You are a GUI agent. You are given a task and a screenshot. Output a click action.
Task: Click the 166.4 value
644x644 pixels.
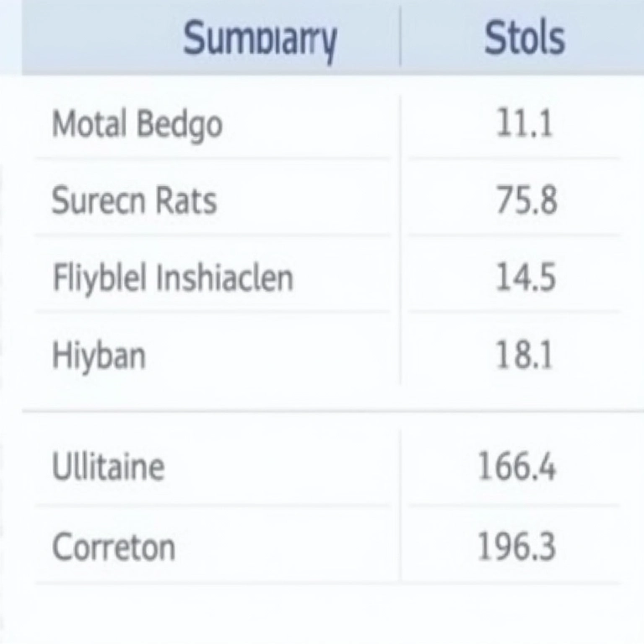coord(517,466)
